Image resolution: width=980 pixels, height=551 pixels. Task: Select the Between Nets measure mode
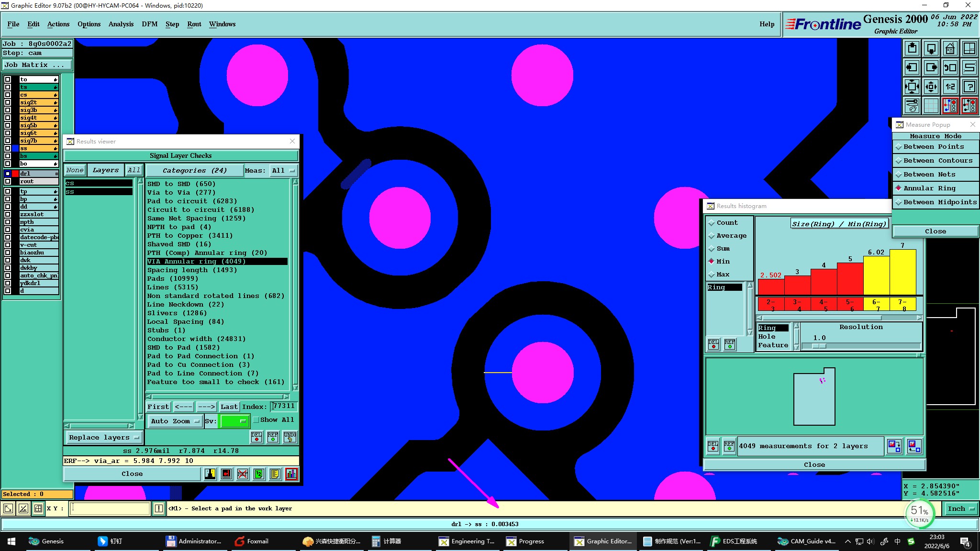point(929,175)
